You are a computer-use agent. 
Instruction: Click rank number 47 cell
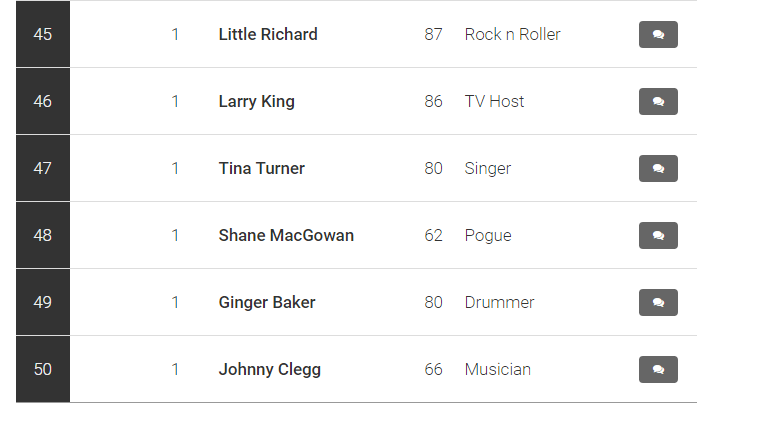click(x=43, y=168)
